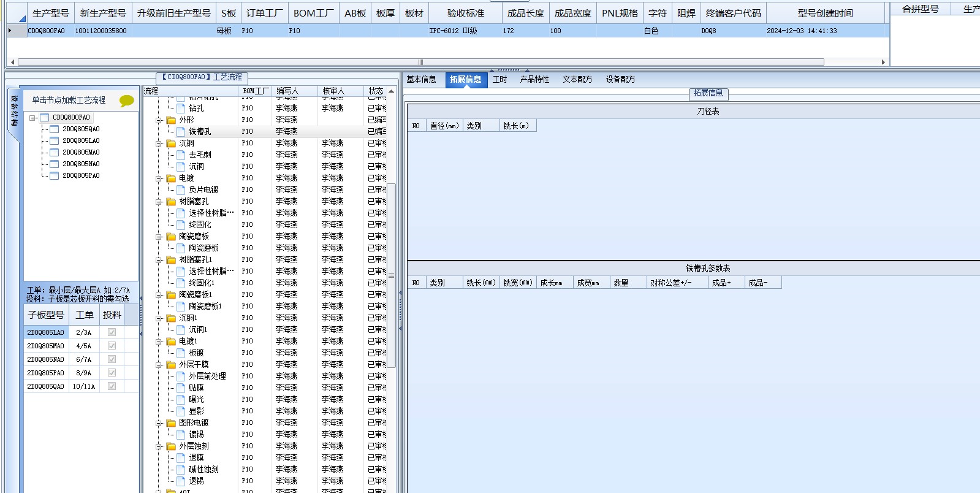Viewport: 980px width, 493px height.
Task: Sort by the 状态 column header
Action: [376, 91]
